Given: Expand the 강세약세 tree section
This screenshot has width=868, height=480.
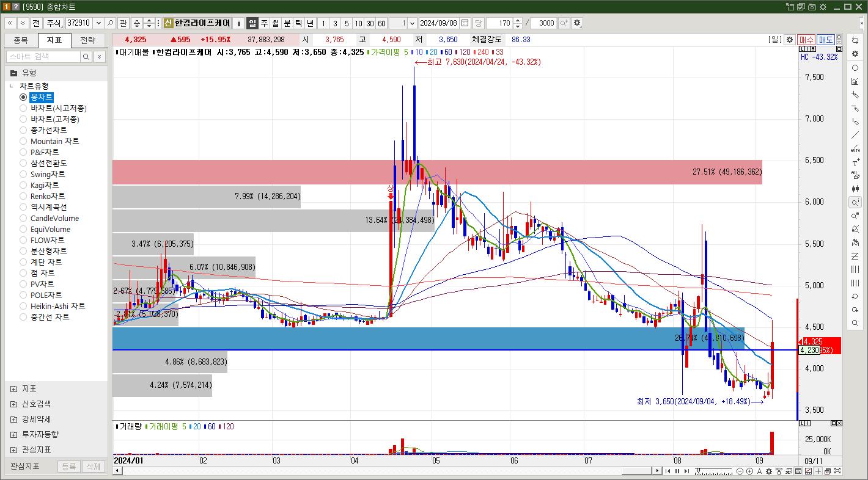Looking at the screenshot, I should [13, 419].
